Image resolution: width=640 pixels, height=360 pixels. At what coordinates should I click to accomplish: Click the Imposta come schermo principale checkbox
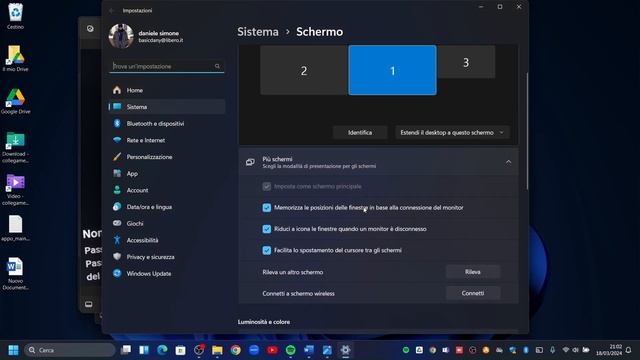(267, 187)
